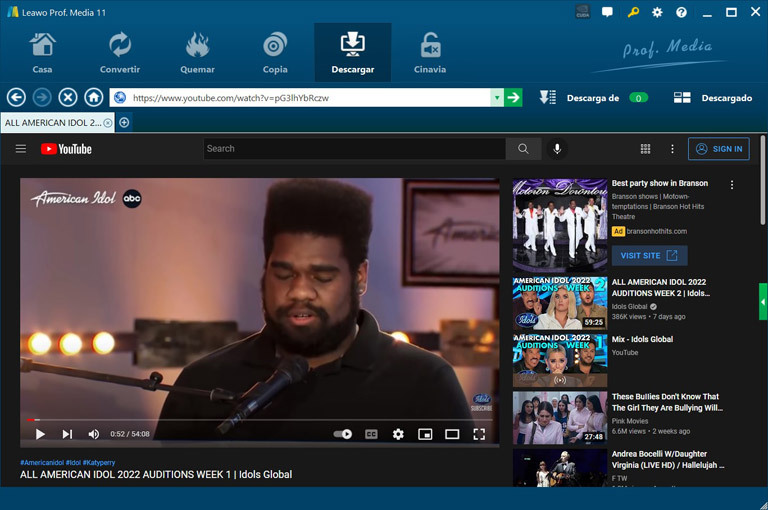768x510 pixels.
Task: Click the YouTube logo
Action: 66,149
